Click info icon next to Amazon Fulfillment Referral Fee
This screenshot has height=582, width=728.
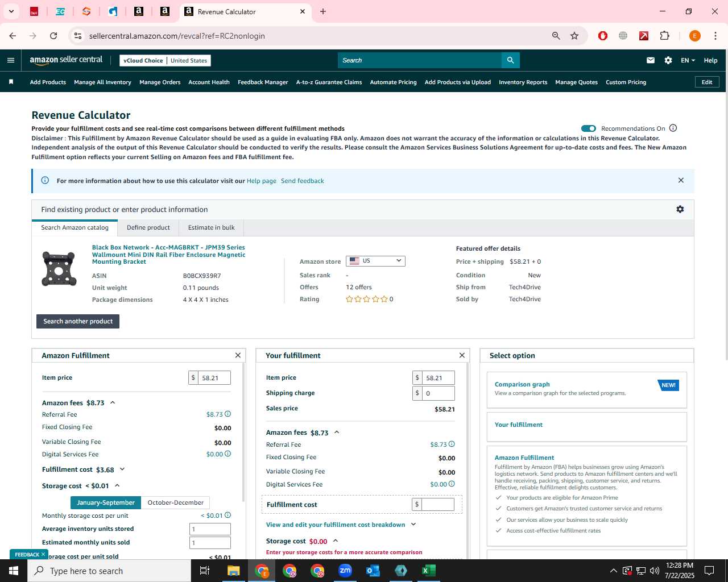(228, 414)
